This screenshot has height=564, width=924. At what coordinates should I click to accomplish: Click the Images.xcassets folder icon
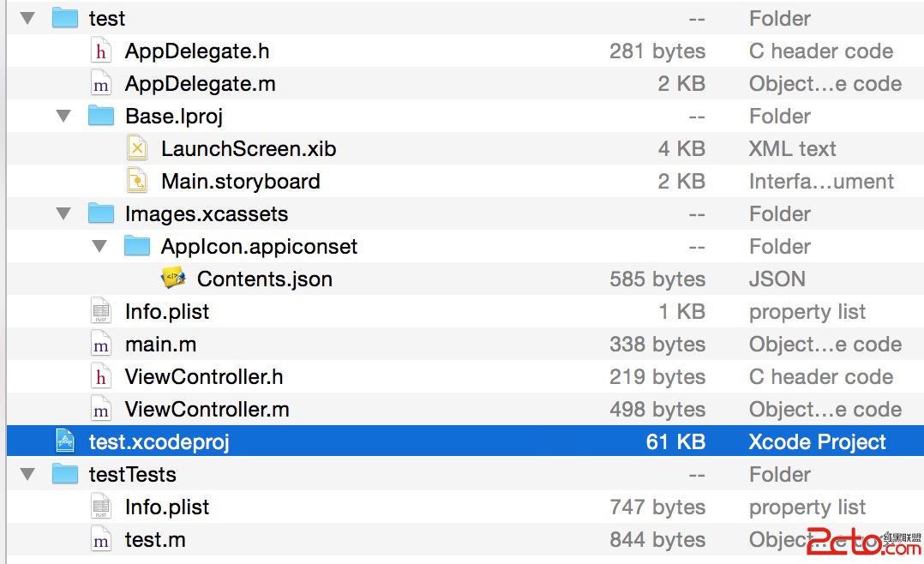[101, 214]
